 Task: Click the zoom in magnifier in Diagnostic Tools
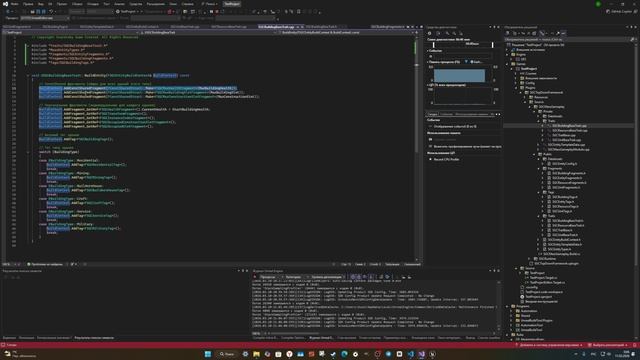[x=447, y=33]
